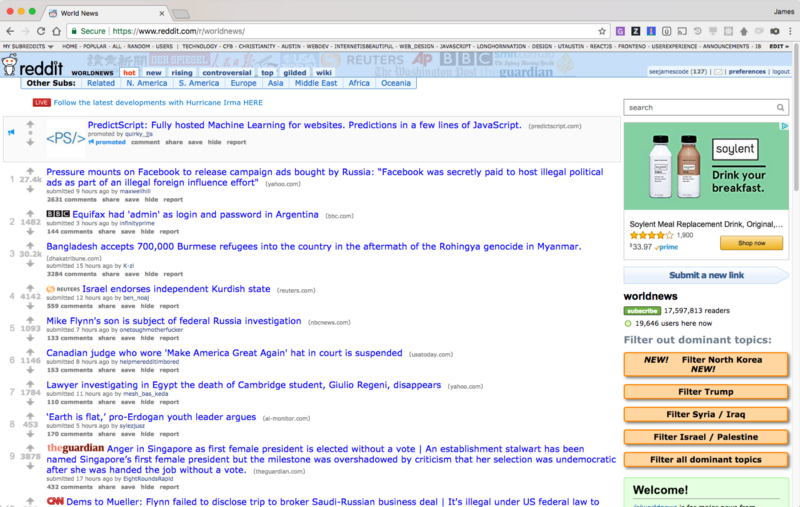This screenshot has width=800, height=507.
Task: Upvote the Israel Kurdish state post
Action: (30, 288)
